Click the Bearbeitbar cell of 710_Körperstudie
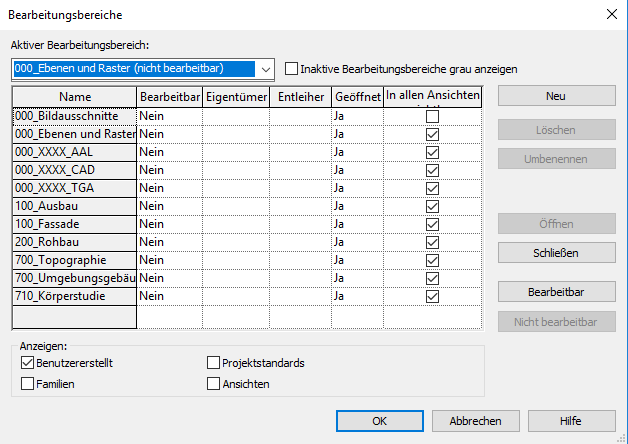This screenshot has width=628, height=444. [x=169, y=297]
